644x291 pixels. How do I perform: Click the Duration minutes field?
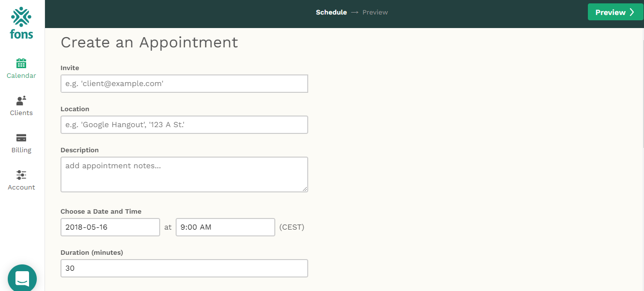click(x=184, y=268)
